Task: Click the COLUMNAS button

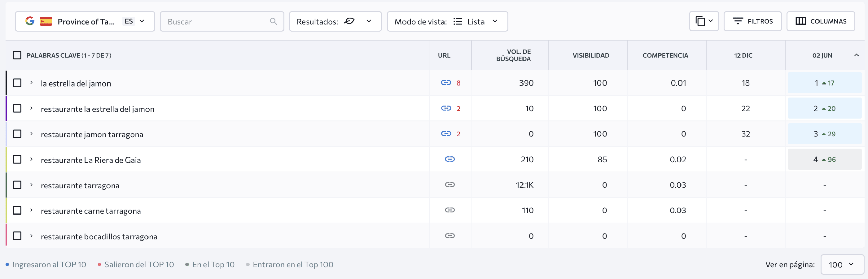Action: 821,21
